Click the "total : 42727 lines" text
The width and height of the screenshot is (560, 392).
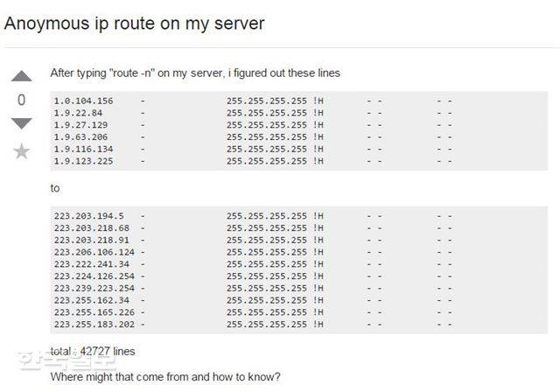93,352
